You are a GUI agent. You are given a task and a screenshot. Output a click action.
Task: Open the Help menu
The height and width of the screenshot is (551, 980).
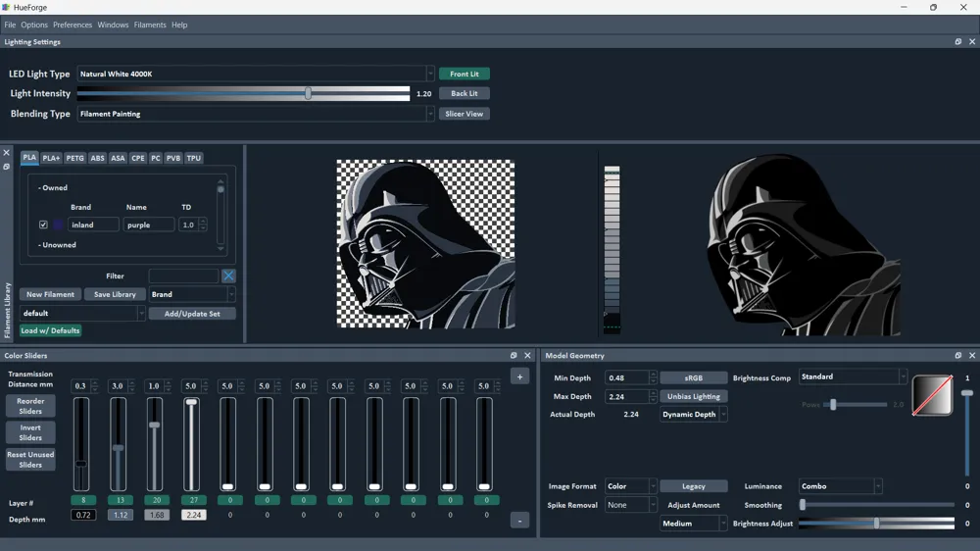tap(179, 25)
